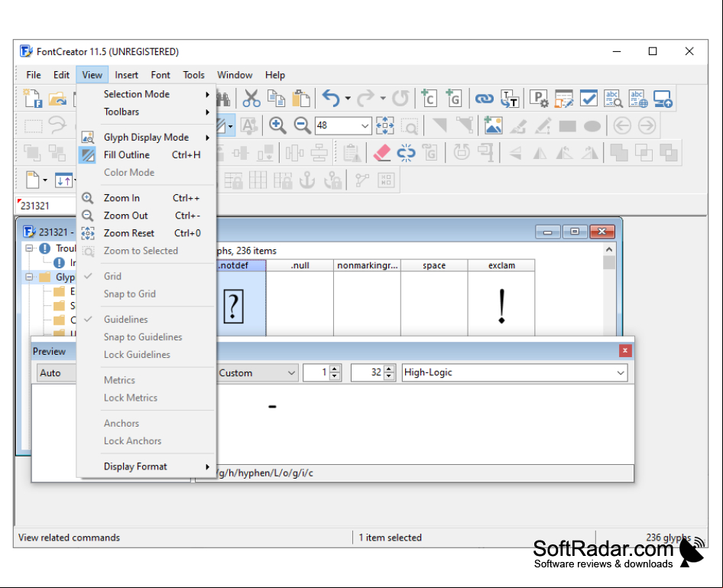This screenshot has height=588, width=723.
Task: Click the Open Font folder icon
Action: 57,98
